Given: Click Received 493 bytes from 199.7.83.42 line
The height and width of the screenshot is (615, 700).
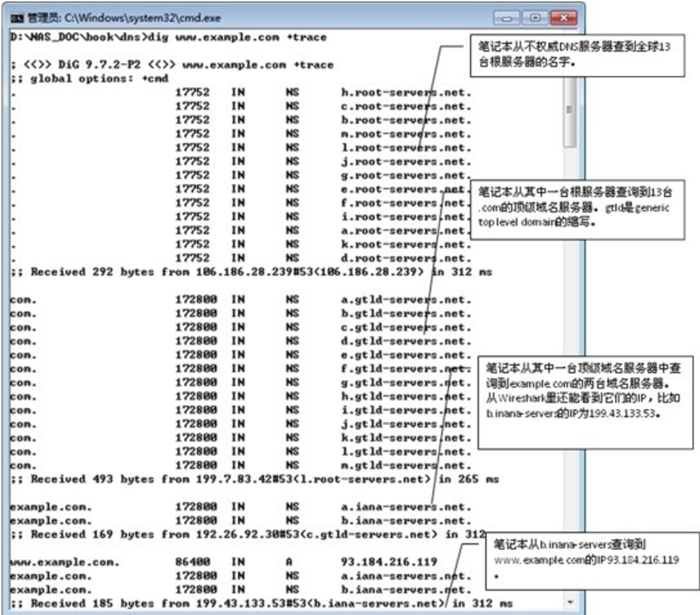Looking at the screenshot, I should tap(254, 480).
